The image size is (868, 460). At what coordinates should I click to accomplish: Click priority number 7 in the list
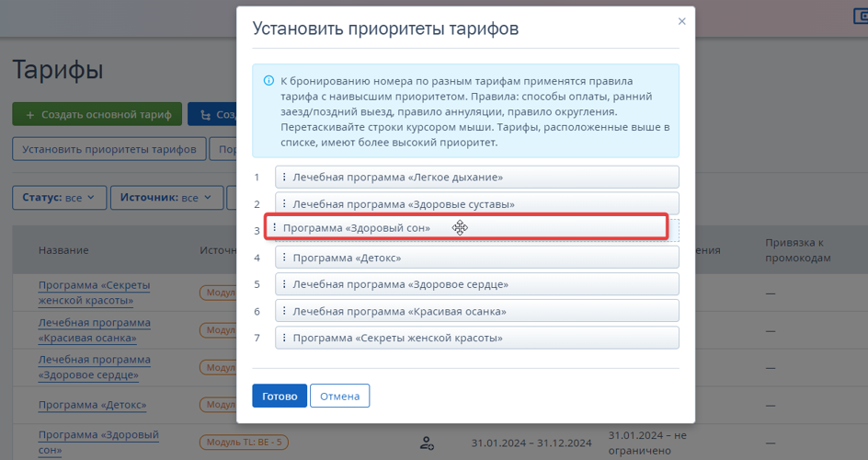(x=257, y=338)
